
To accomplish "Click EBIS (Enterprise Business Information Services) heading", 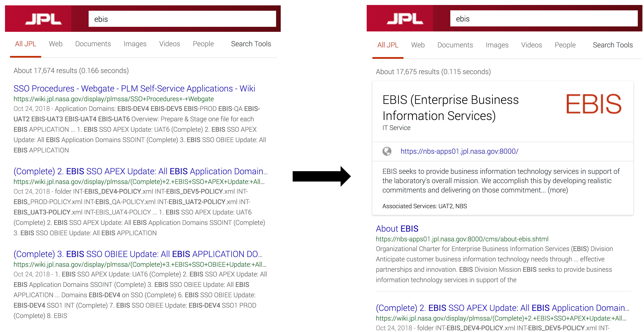I will [x=450, y=108].
